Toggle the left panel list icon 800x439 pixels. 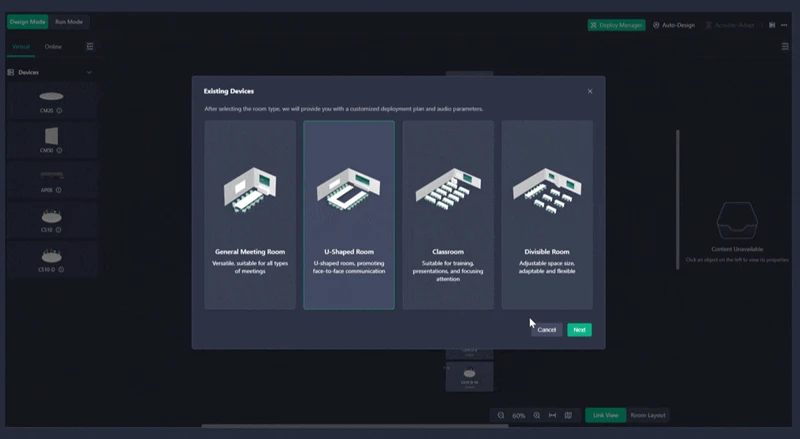tap(90, 46)
